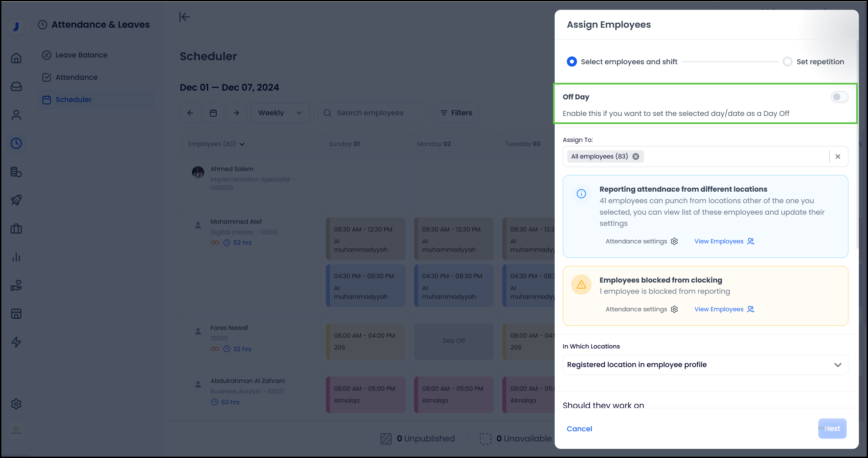Click the rocket icon in the sidebar

tap(16, 200)
